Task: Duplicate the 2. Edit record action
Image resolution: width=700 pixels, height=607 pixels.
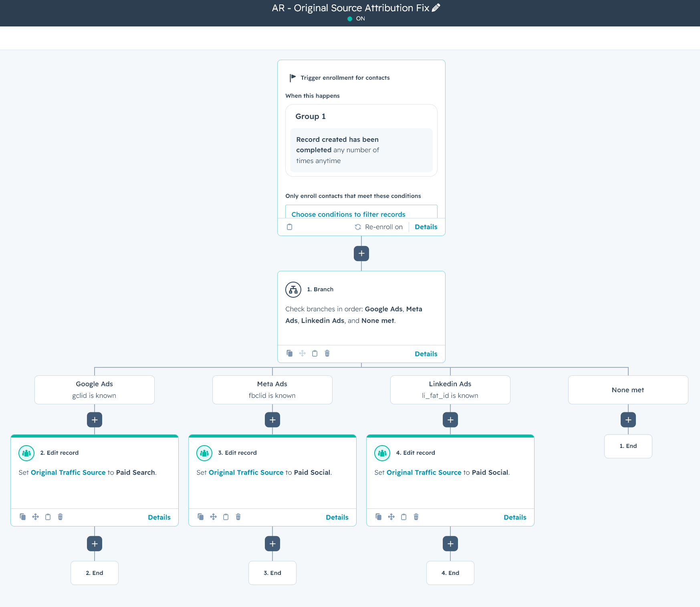Action: [x=23, y=517]
